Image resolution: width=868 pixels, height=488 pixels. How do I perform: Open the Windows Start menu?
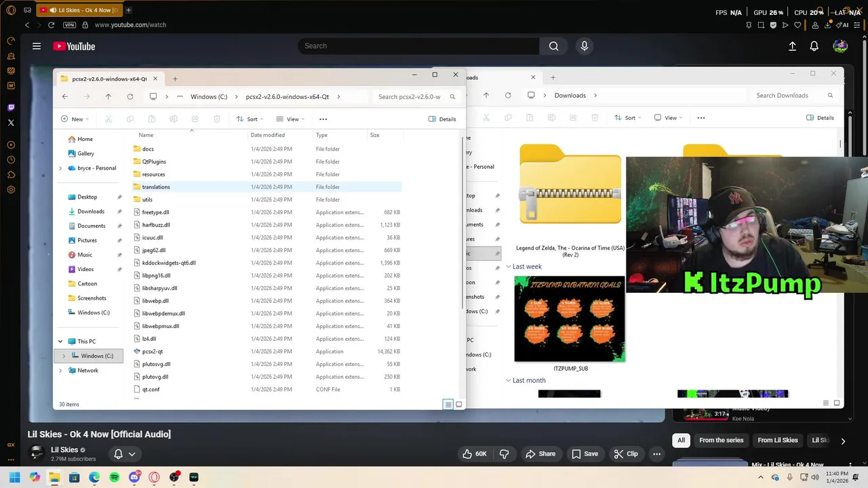[x=15, y=477]
